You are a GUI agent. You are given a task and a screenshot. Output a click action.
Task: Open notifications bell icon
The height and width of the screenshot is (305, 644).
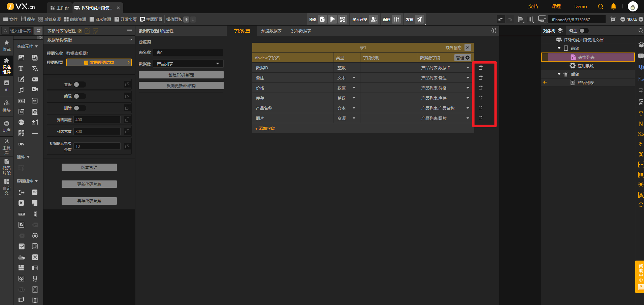(613, 6)
